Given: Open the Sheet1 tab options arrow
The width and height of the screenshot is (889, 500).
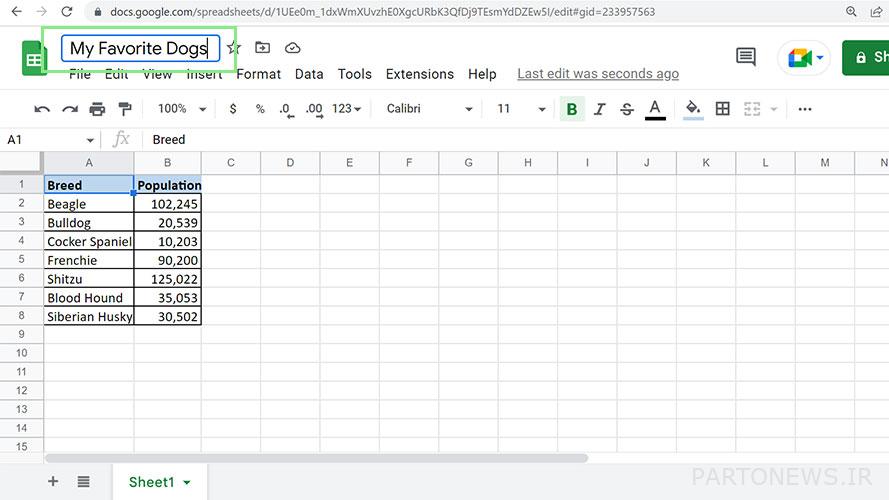Looking at the screenshot, I should click(187, 482).
